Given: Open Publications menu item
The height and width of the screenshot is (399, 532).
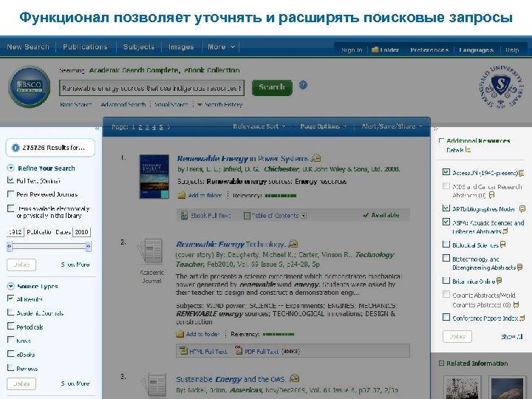Looking at the screenshot, I should tap(85, 47).
